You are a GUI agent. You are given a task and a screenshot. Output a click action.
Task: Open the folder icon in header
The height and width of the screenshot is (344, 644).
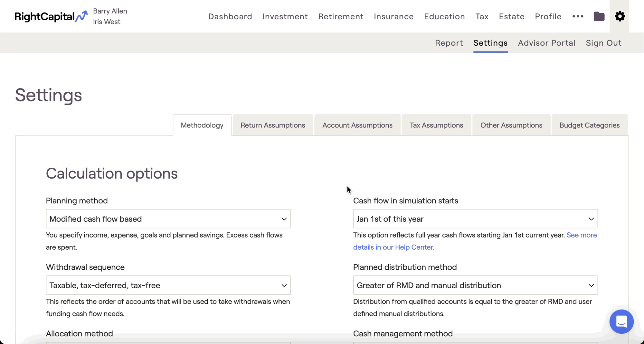coord(599,16)
